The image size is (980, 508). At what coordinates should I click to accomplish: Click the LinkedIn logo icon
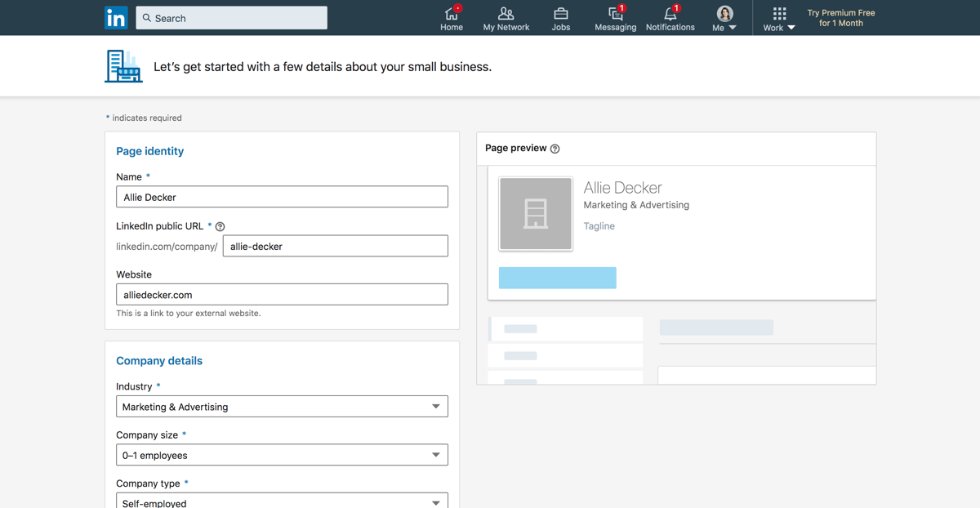click(x=116, y=18)
